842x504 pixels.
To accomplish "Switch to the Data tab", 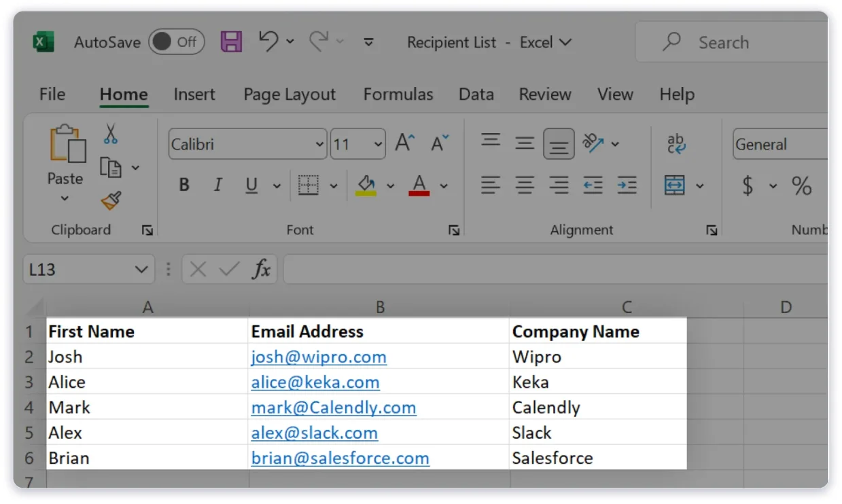I will [476, 94].
